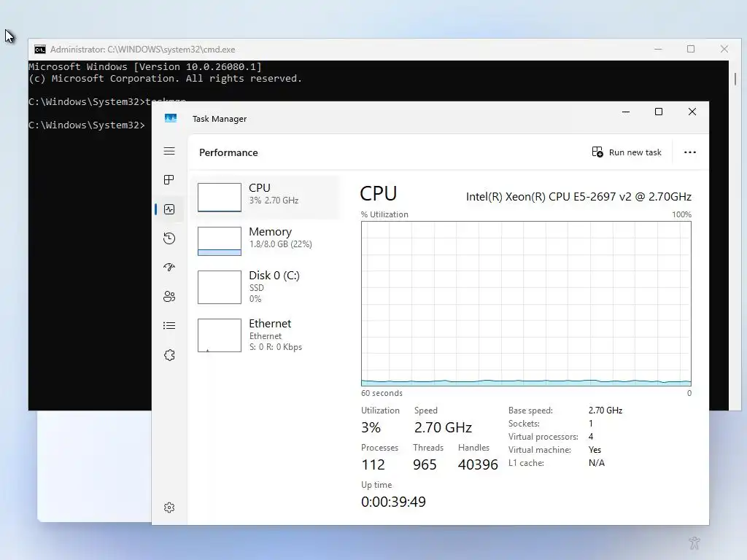The image size is (747, 560).
Task: Open Details list sidebar icon
Action: [x=169, y=326]
